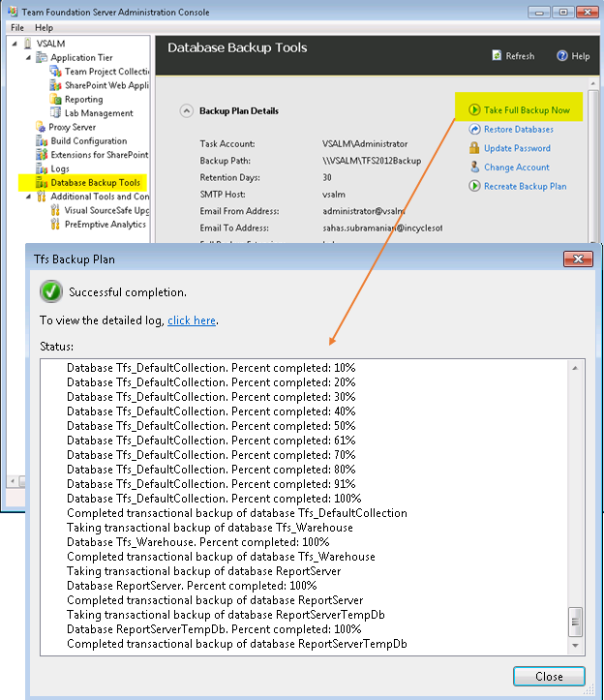Viewport: 604px width, 700px height.
Task: Click the Update Password lock icon
Action: (x=474, y=148)
